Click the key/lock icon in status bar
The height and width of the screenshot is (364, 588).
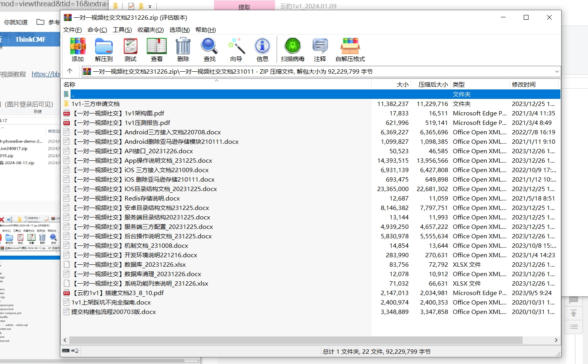(x=75, y=351)
